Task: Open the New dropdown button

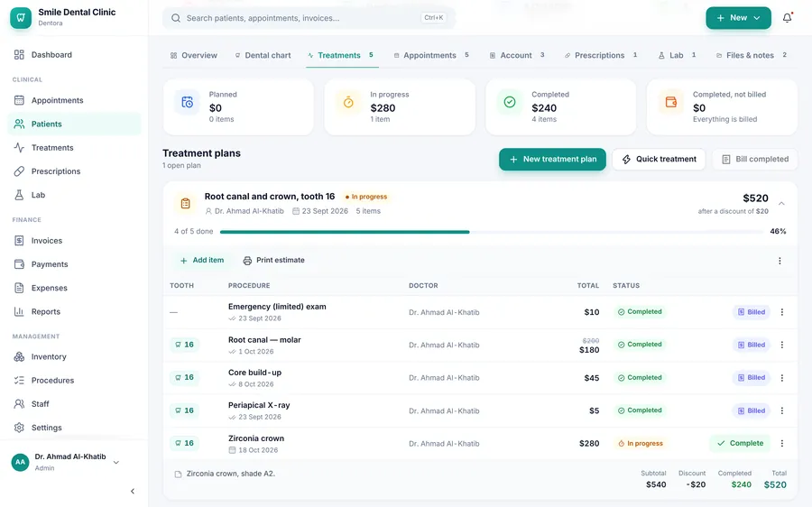Action: coord(738,18)
